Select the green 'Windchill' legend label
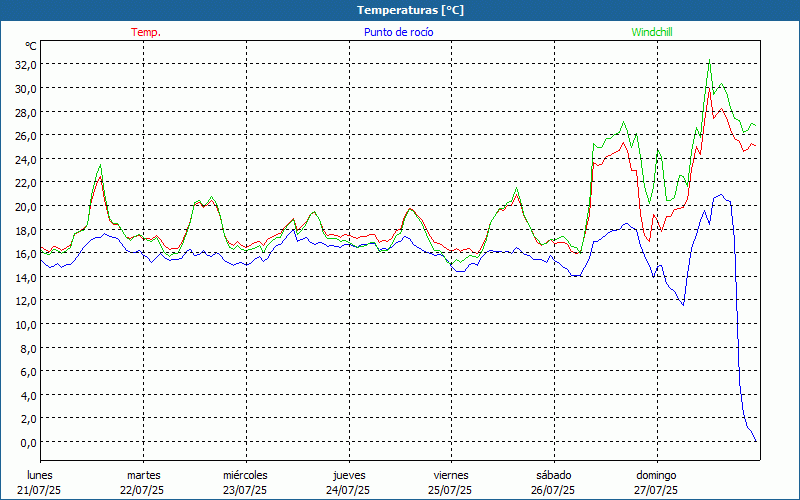This screenshot has width=800, height=500. (652, 32)
